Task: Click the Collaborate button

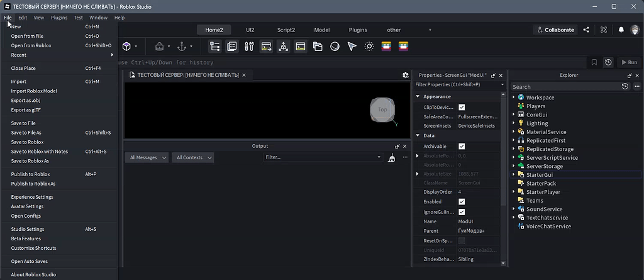Action: click(x=555, y=30)
